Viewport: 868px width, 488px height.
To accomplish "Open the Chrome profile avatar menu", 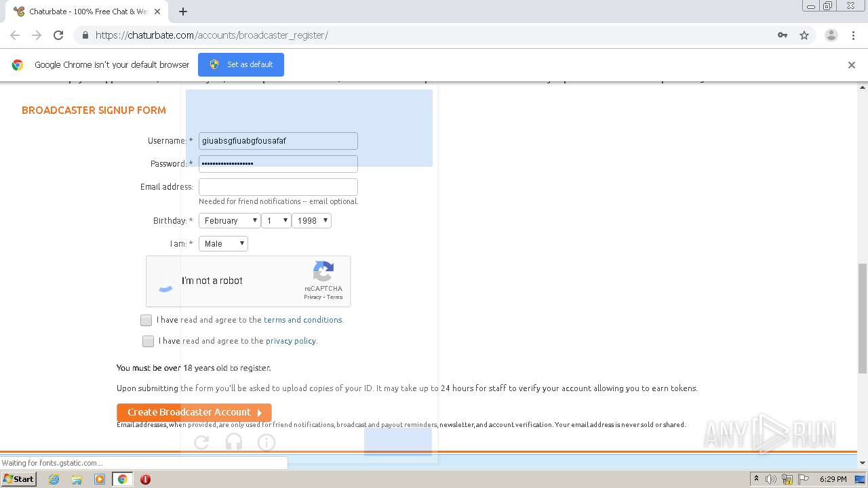I will pyautogui.click(x=831, y=35).
